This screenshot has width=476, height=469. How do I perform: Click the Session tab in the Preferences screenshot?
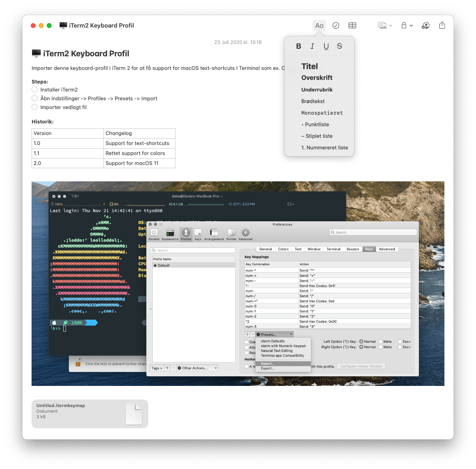point(353,249)
